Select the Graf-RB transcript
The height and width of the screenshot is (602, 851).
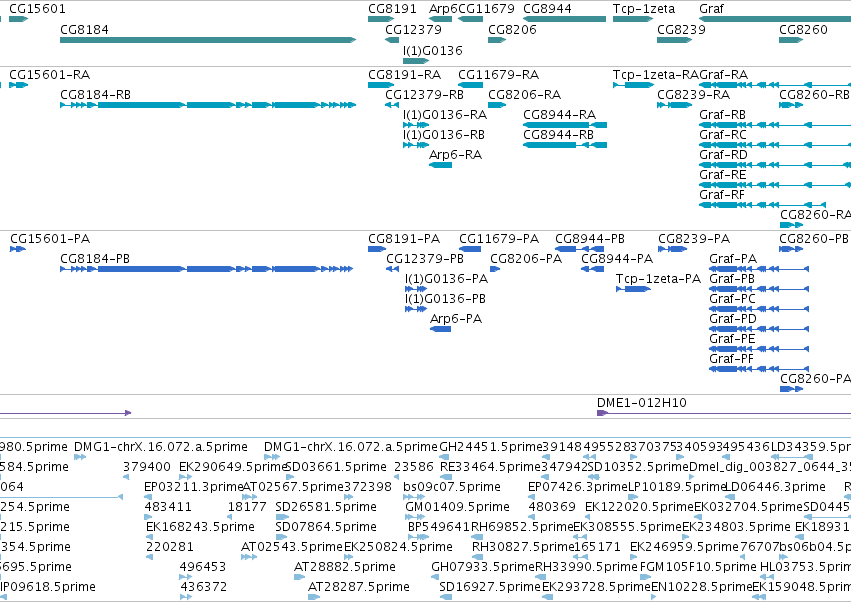(775, 125)
